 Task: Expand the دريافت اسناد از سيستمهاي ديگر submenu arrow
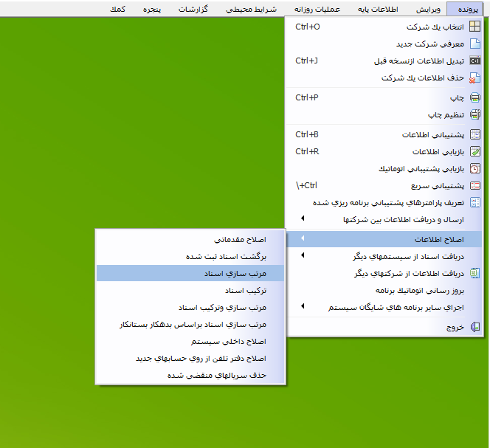[303, 255]
